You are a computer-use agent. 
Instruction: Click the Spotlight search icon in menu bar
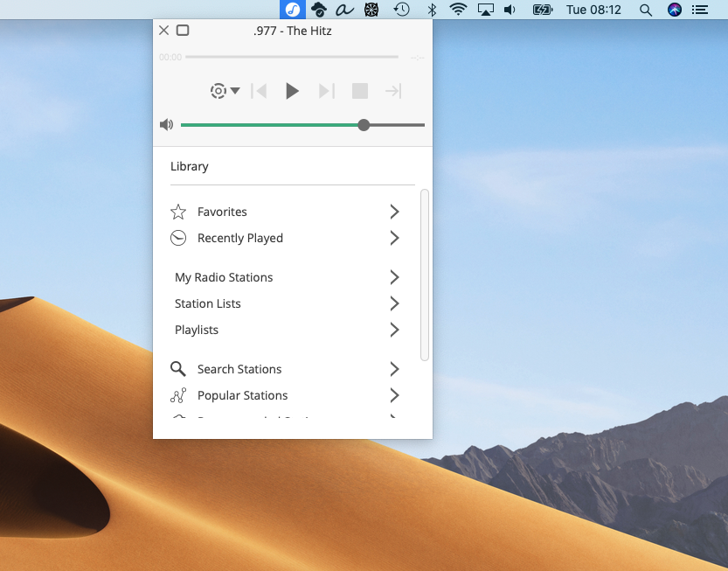(x=645, y=10)
